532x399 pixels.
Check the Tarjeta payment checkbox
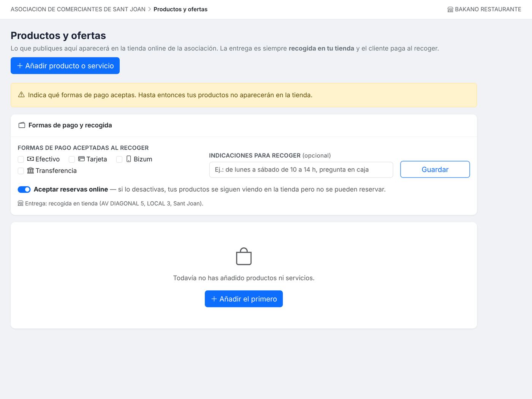(72, 159)
